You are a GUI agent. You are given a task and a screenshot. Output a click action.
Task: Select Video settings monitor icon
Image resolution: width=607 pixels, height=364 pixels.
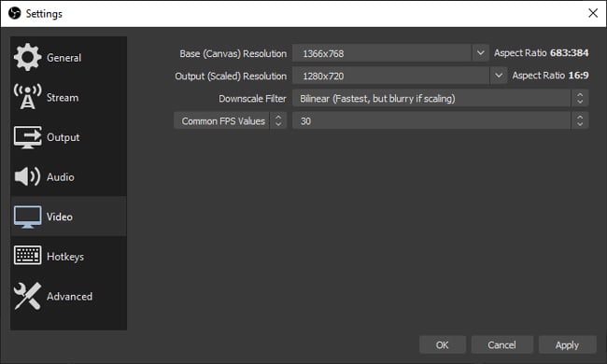[x=27, y=217]
